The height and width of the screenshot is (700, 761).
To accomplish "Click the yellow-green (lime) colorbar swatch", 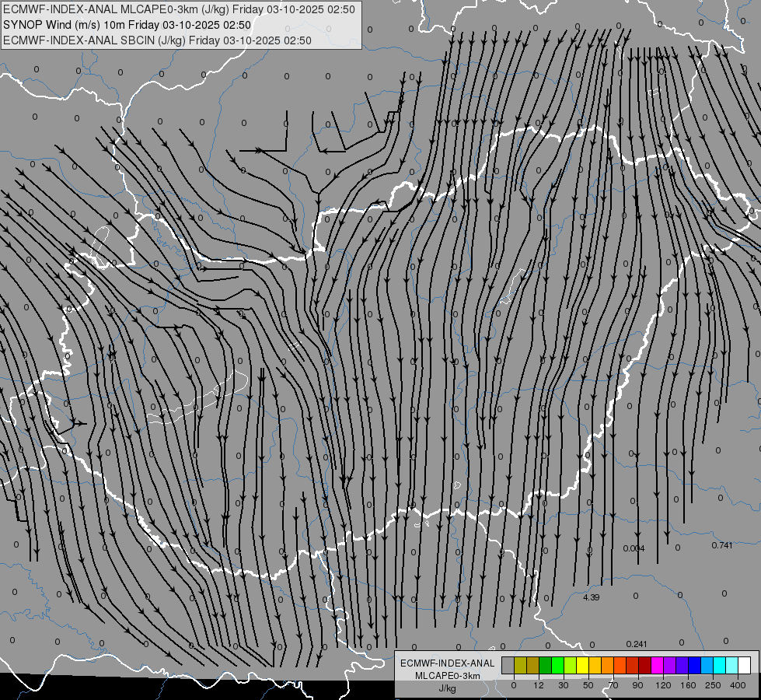I will pos(570,665).
